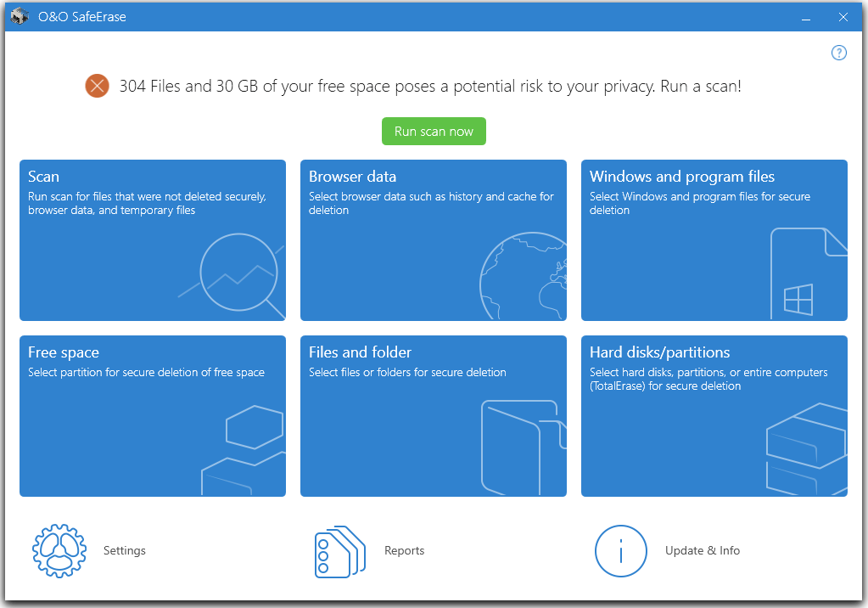Open the Scan tile heading
868x608 pixels.
coord(44,177)
